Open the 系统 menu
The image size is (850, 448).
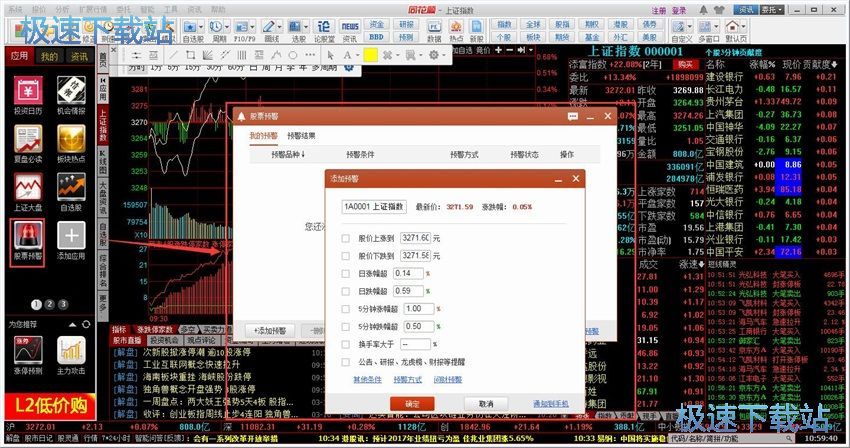tap(16, 10)
